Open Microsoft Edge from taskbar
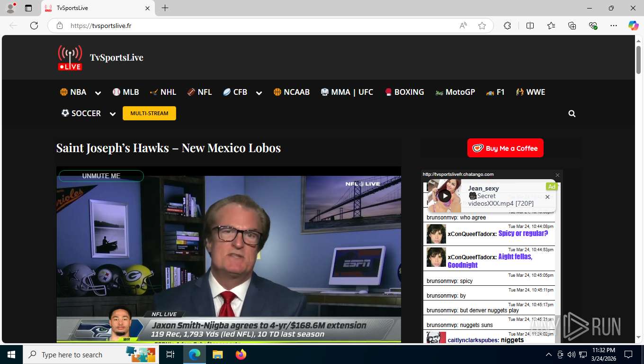 195,355
